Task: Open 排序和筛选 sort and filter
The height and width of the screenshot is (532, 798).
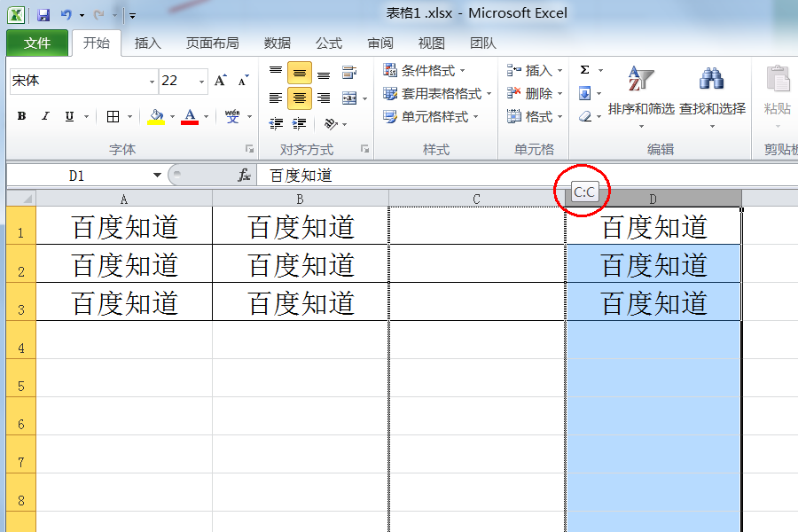Action: click(641, 97)
